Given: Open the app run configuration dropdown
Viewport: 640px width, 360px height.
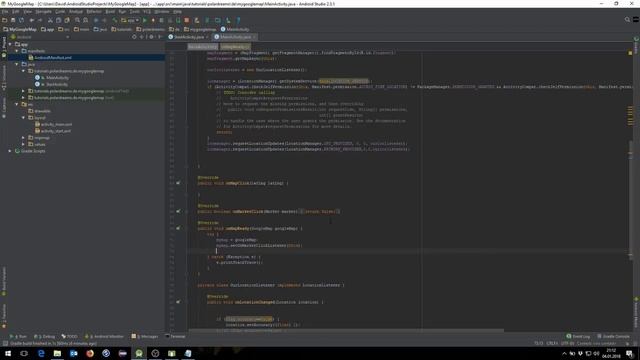Looking at the screenshot, I should click(x=130, y=20).
